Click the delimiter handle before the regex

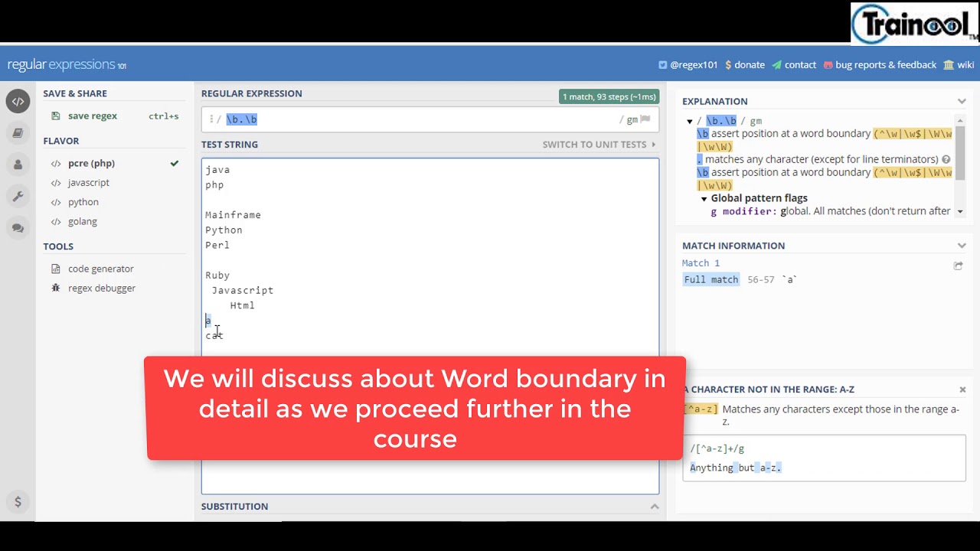211,119
